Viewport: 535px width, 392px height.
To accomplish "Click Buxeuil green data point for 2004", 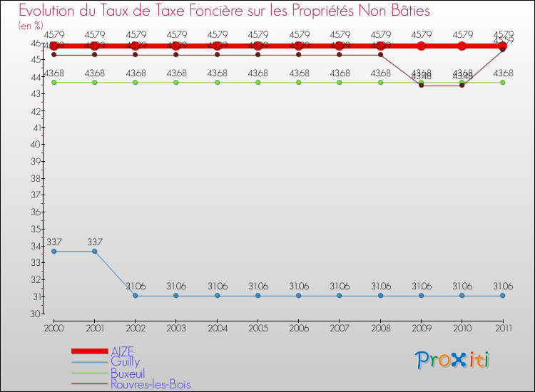I will [218, 83].
